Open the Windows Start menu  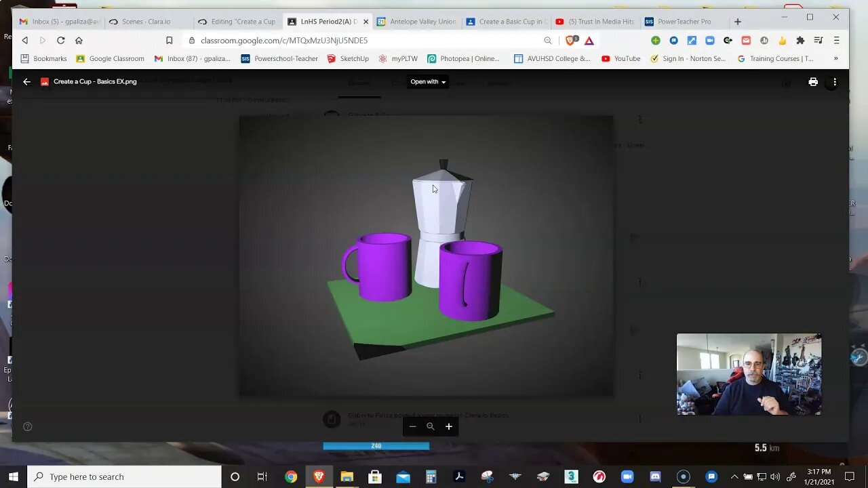[x=14, y=476]
